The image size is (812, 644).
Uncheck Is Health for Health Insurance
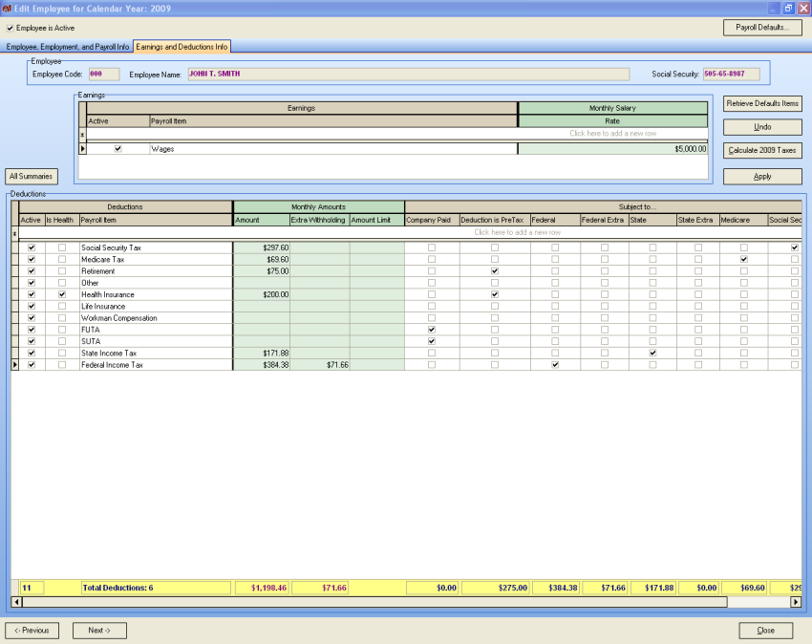(x=62, y=294)
